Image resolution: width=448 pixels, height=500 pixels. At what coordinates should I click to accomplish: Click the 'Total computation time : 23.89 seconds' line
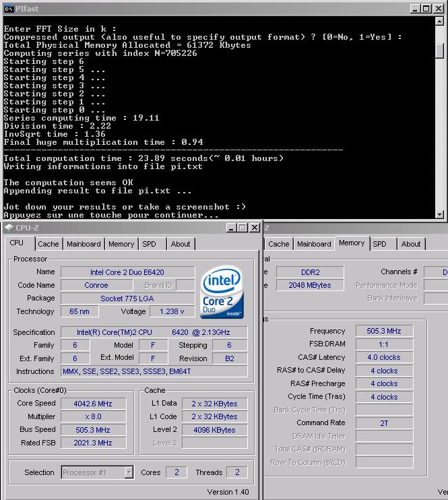[143, 158]
